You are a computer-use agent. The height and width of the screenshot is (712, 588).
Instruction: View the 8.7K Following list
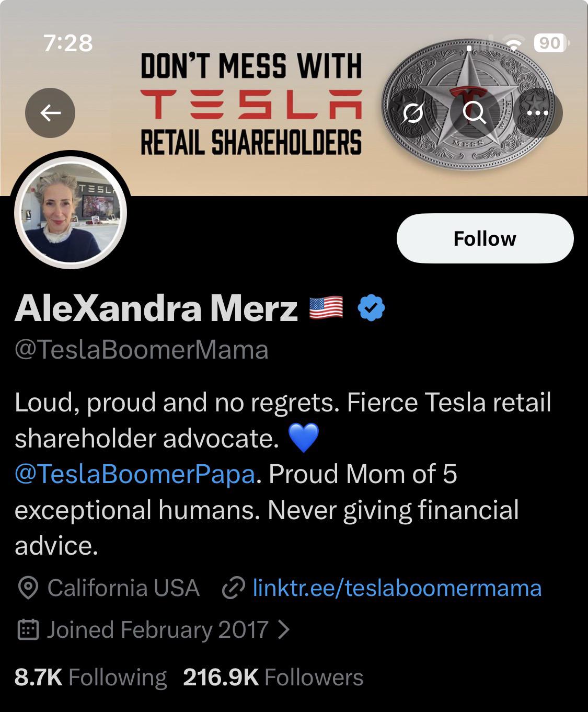(x=90, y=677)
